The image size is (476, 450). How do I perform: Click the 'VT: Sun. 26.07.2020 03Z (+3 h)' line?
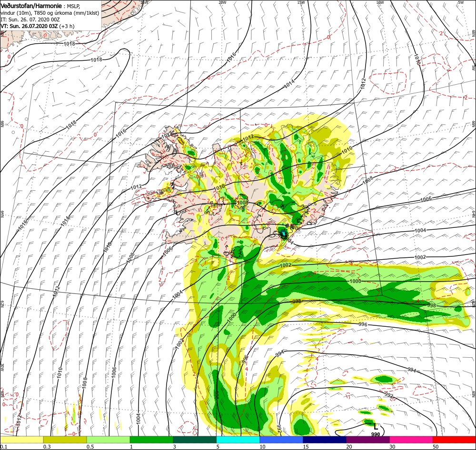click(x=37, y=26)
